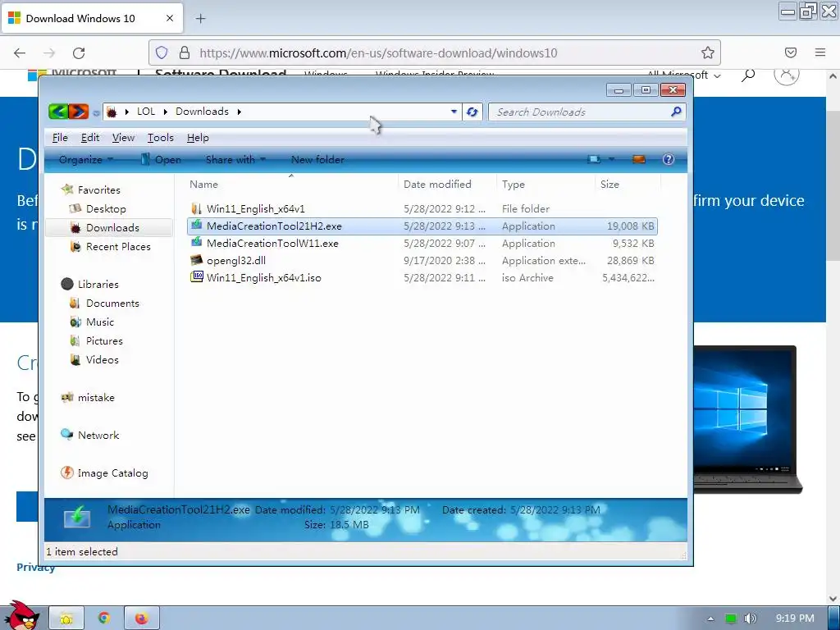Toggle the preview pane icon

pyautogui.click(x=638, y=159)
